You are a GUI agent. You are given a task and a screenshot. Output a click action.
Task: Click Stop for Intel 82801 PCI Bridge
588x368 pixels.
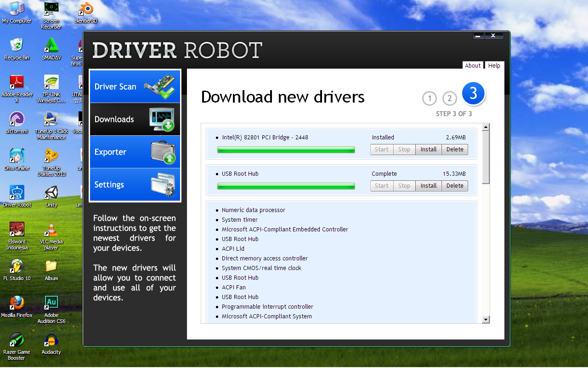[x=404, y=149]
